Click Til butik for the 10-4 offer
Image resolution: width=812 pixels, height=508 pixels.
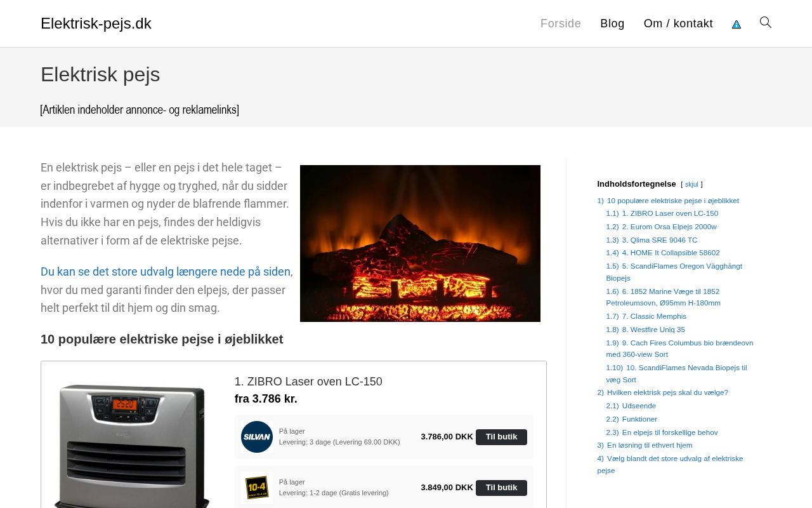(x=501, y=488)
